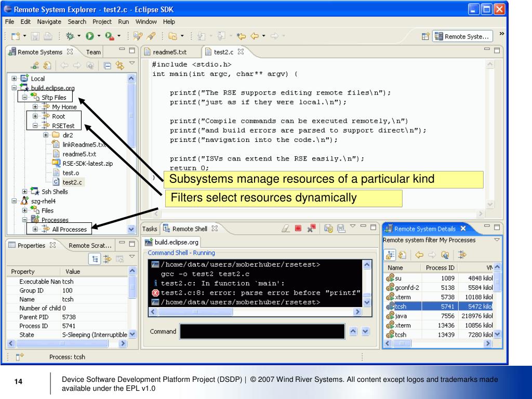Click the Name column header in details table
532x399 pixels.
click(x=403, y=268)
